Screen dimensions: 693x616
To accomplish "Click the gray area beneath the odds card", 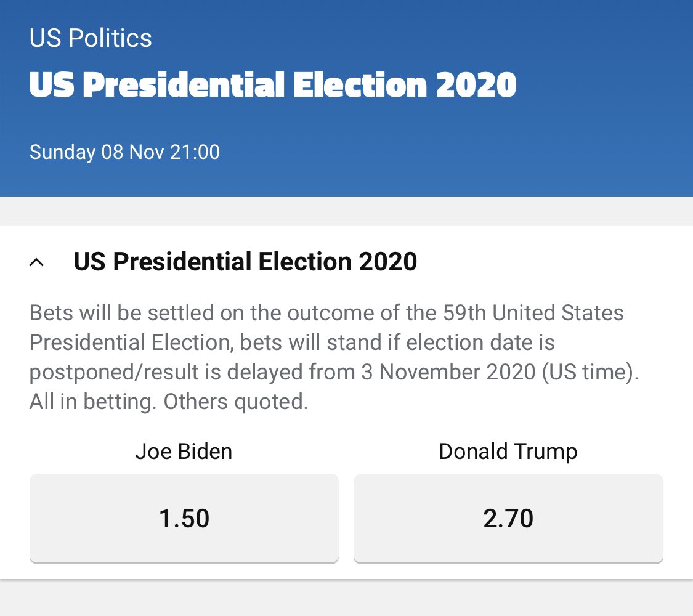I will (x=346, y=598).
